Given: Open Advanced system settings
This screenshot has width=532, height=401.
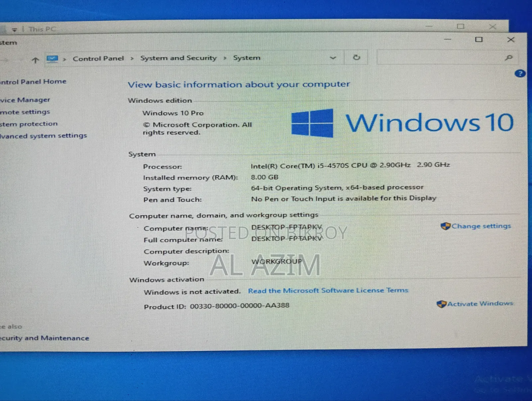Looking at the screenshot, I should (x=43, y=136).
